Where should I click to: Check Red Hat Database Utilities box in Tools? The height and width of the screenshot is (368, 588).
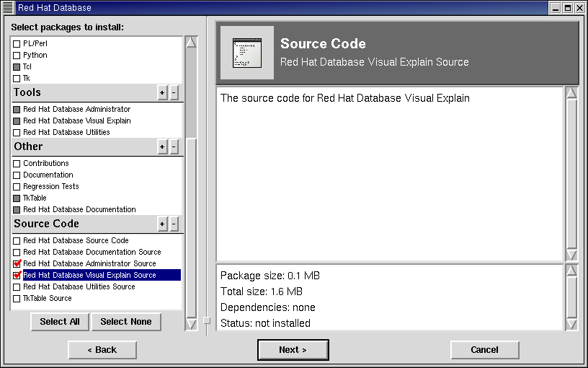tap(17, 133)
